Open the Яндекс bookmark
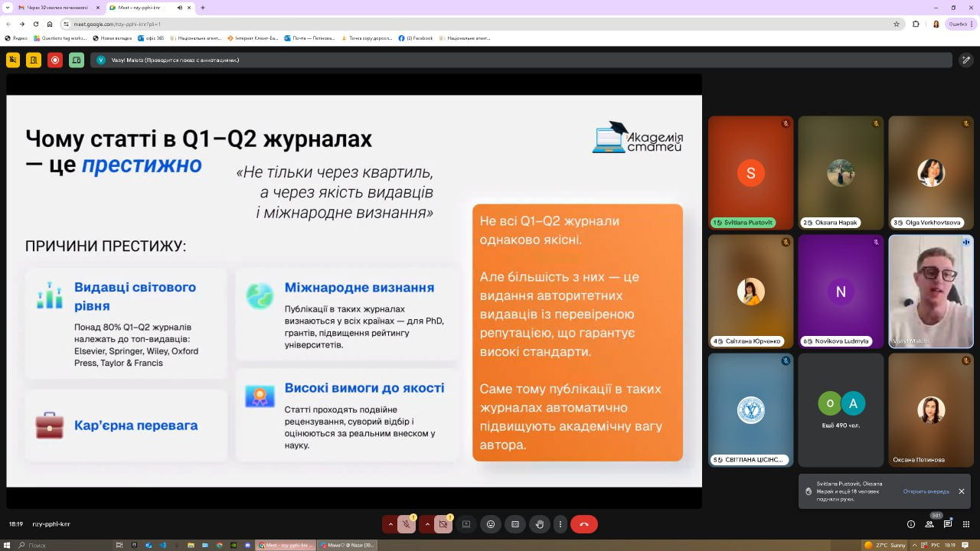The width and height of the screenshot is (980, 551). click(16, 37)
